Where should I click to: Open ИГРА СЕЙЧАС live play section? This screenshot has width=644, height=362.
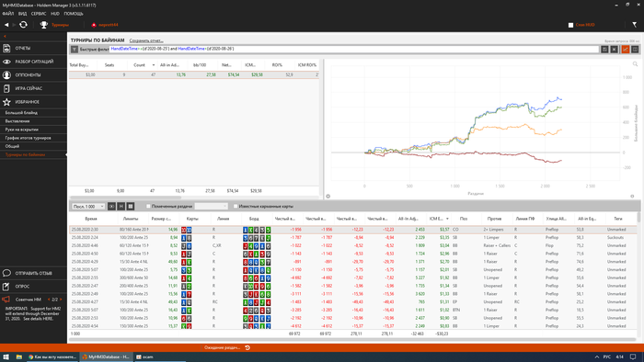pyautogui.click(x=33, y=88)
